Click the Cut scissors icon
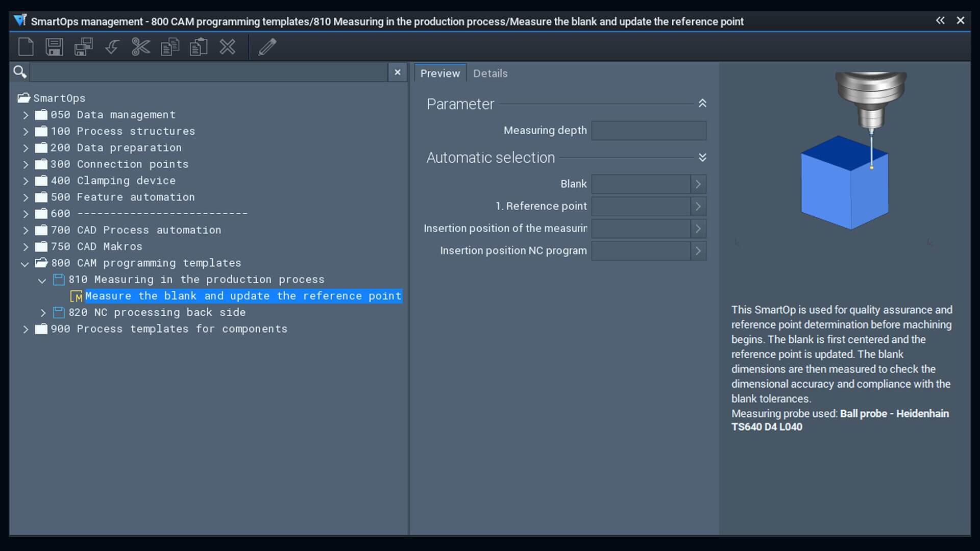Viewport: 980px width, 551px height. tap(141, 47)
